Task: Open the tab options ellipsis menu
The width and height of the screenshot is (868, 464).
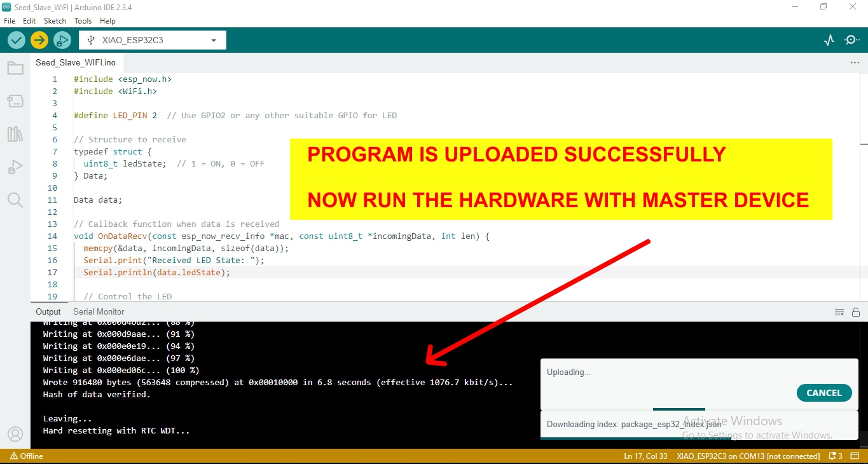Action: (x=855, y=63)
